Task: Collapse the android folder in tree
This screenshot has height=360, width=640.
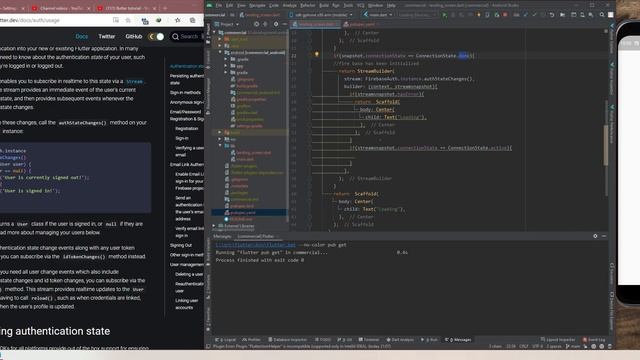Action: [220, 52]
